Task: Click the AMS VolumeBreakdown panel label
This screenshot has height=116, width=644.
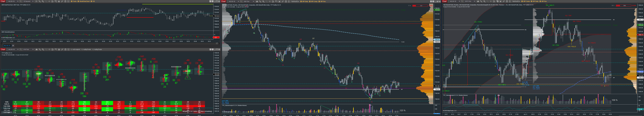Action: (8, 32)
